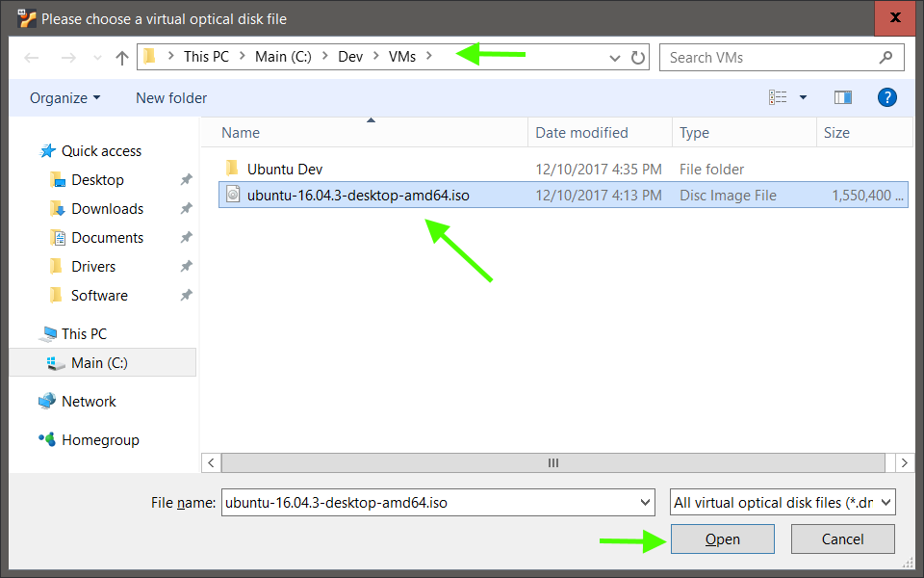Click the Ubuntu Dev folder icon
The height and width of the screenshot is (578, 924).
click(x=232, y=169)
